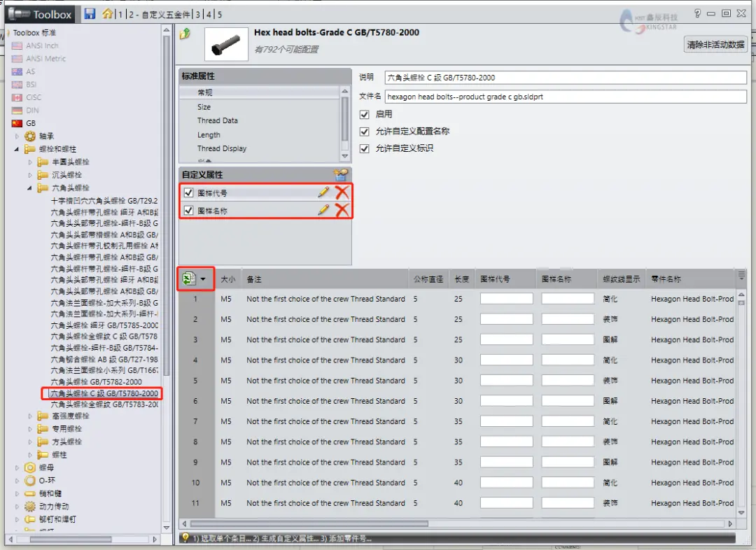
Task: Uncheck the 图样名称 custom property checkbox
Action: tap(188, 210)
